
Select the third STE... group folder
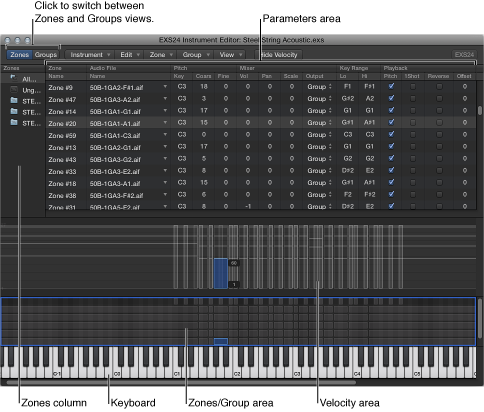(14, 123)
